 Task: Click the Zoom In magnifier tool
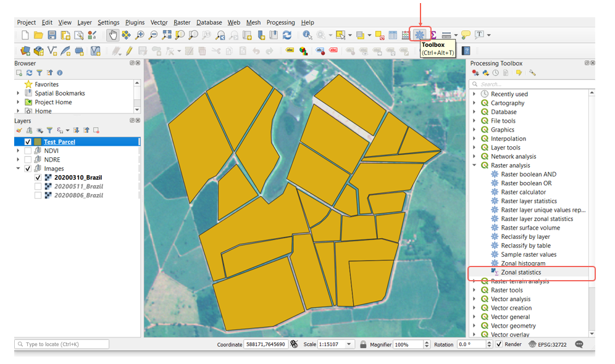click(x=140, y=35)
